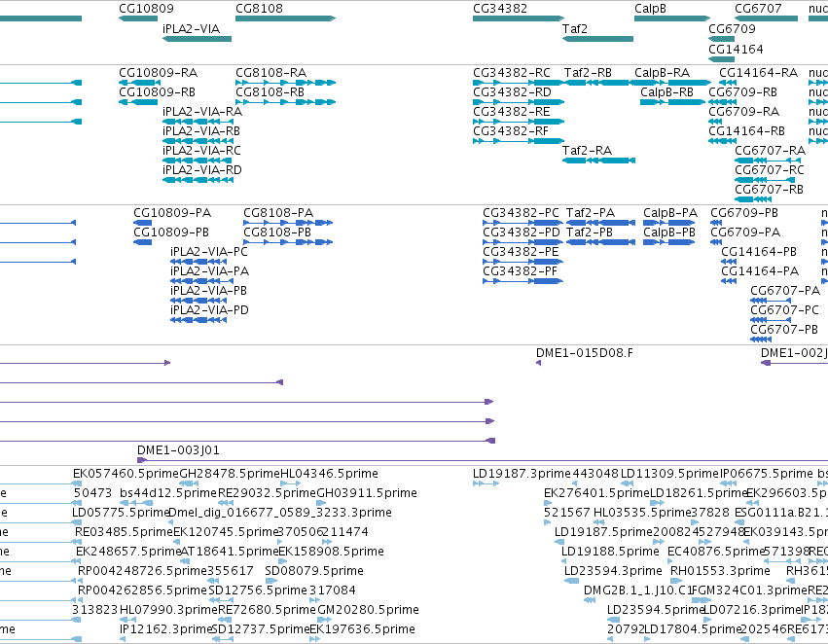Select transcript CG6707-RB
Screen dimensions: 828x644
pyautogui.click(x=753, y=199)
